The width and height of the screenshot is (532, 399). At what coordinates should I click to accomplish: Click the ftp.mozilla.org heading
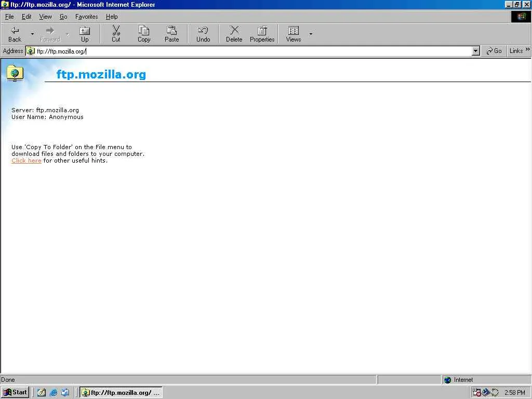tap(101, 74)
